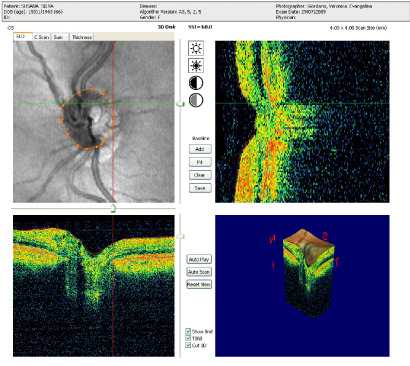
Task: Click the low contrast half-gray circle icon
Action: (x=196, y=100)
